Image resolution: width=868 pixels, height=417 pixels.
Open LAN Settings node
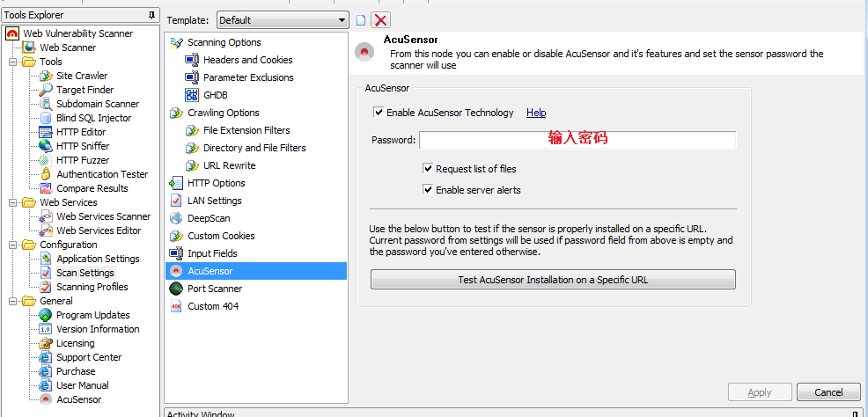(x=215, y=201)
